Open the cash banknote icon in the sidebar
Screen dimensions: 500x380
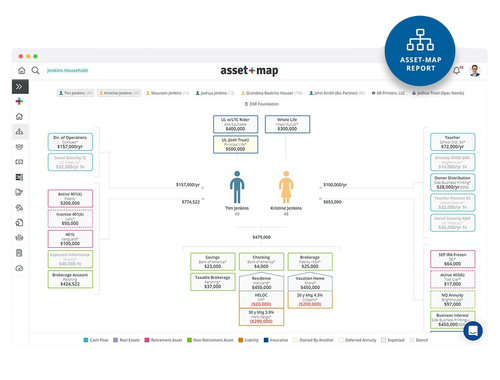pos(19,162)
